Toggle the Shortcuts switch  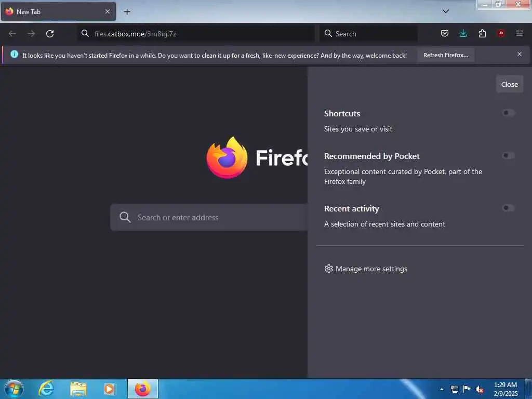pos(508,113)
